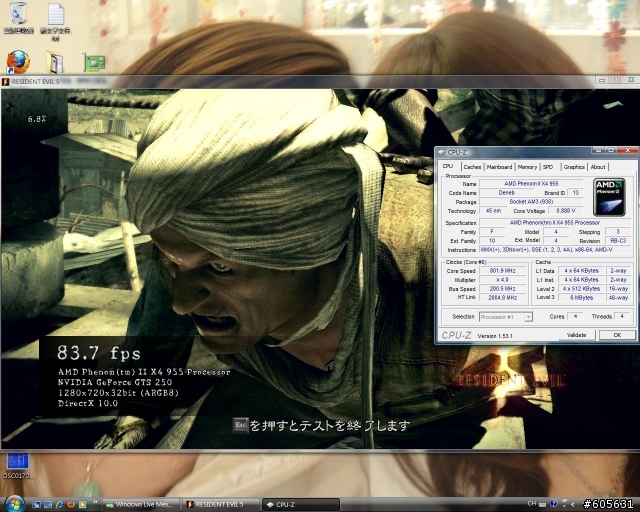Click the Core Speed value 801.9 MHz
The height and width of the screenshot is (512, 640).
coord(502,271)
